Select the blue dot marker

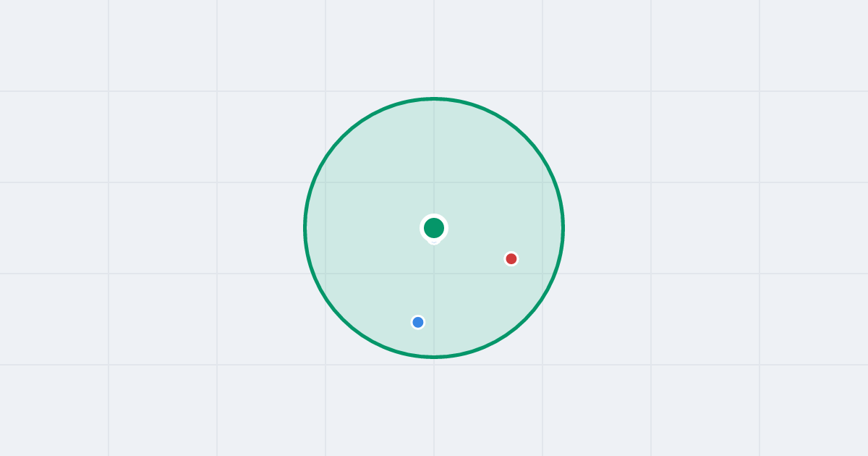coord(418,322)
